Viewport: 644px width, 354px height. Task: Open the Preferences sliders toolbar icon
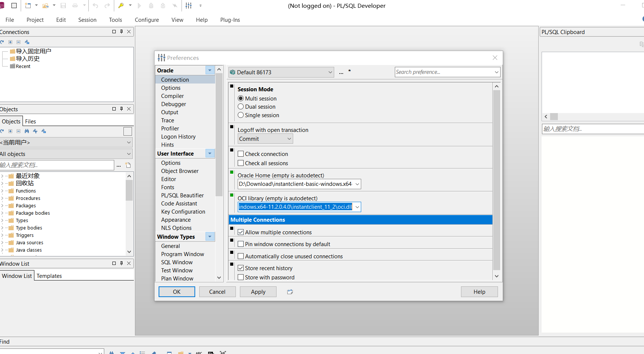click(189, 6)
